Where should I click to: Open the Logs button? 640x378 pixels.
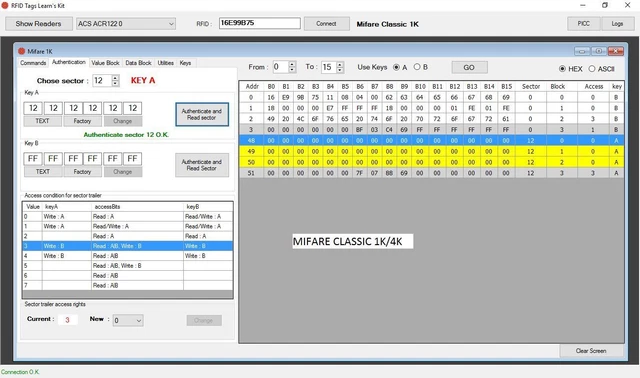coord(617,24)
